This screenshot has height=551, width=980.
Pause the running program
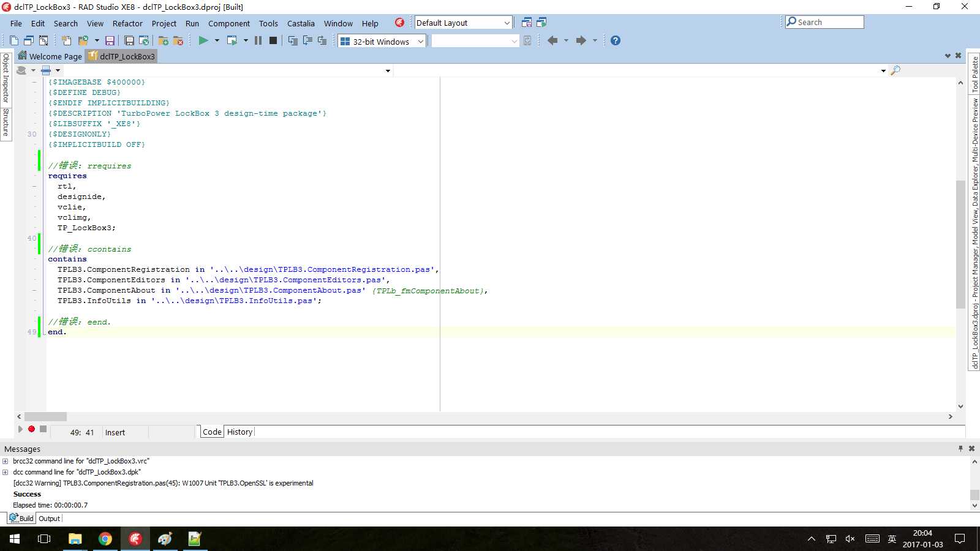[258, 40]
